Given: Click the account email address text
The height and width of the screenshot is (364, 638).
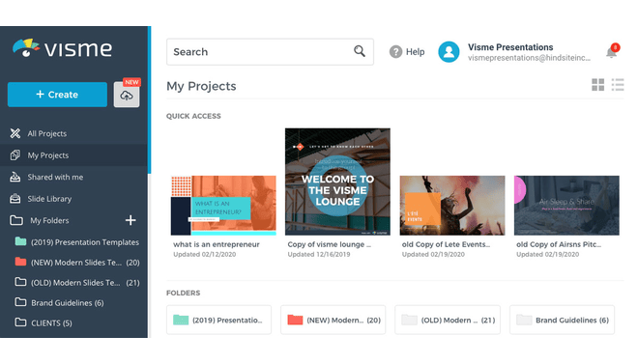Looking at the screenshot, I should 529,58.
